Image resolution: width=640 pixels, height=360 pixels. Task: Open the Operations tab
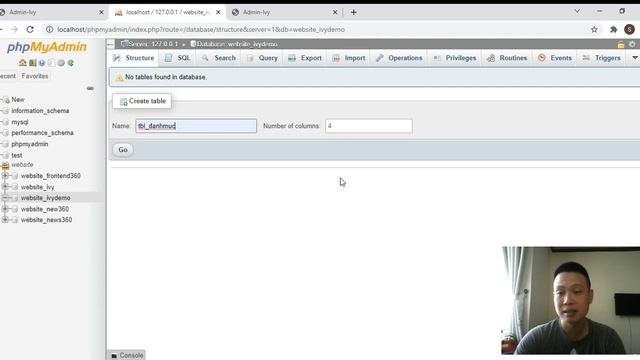(x=399, y=58)
